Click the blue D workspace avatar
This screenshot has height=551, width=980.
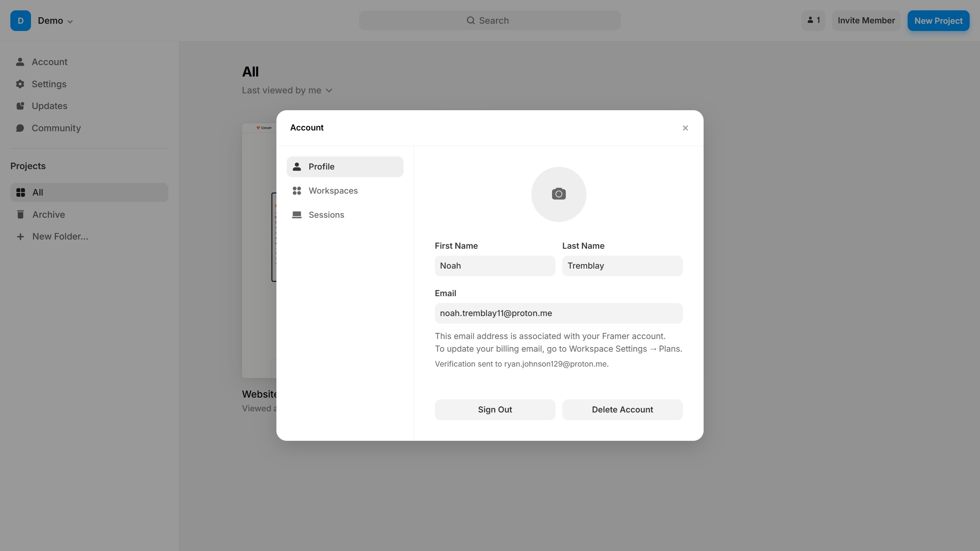[21, 21]
